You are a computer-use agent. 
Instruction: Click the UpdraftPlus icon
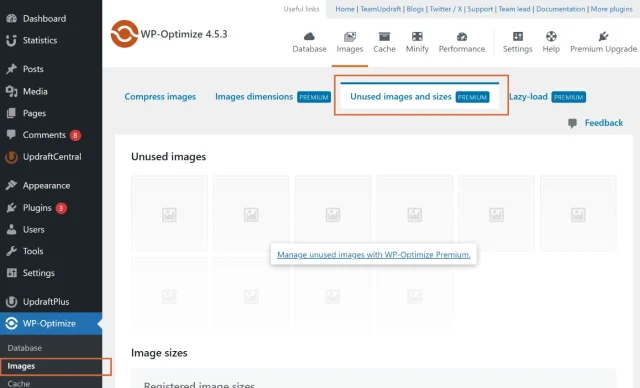click(x=11, y=302)
